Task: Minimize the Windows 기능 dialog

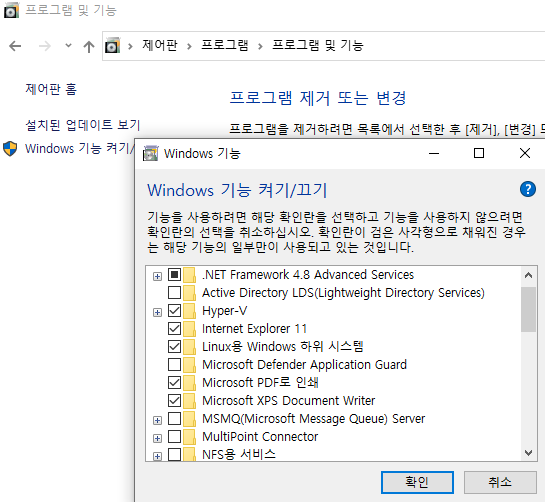Action: point(434,153)
